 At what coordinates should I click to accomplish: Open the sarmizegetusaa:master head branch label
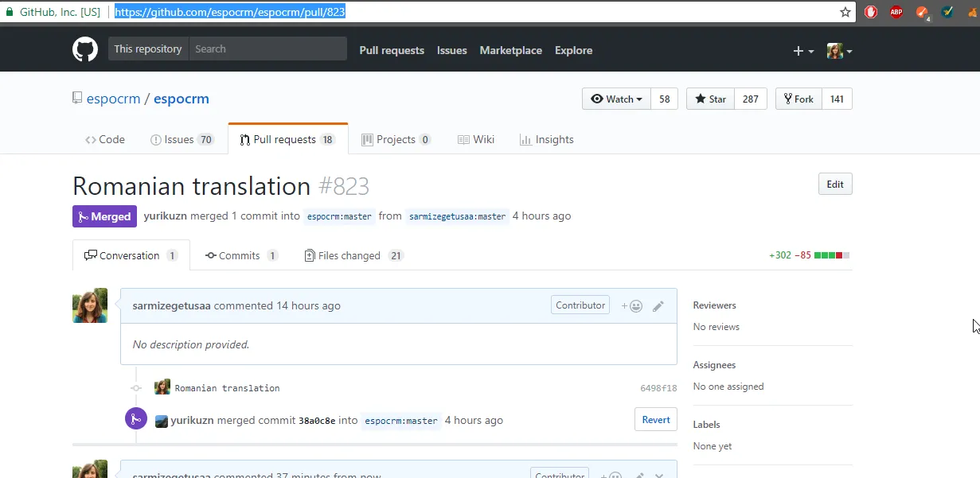tap(457, 216)
